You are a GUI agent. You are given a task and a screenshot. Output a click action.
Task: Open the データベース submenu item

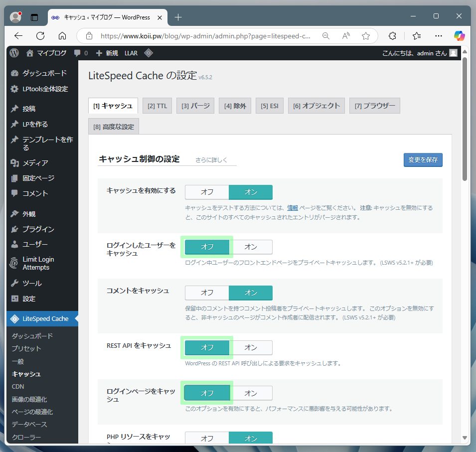pyautogui.click(x=29, y=425)
